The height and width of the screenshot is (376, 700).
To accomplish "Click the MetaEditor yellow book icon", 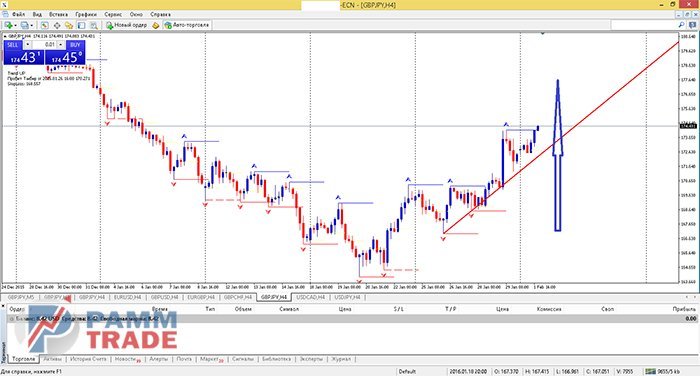I will pos(155,25).
